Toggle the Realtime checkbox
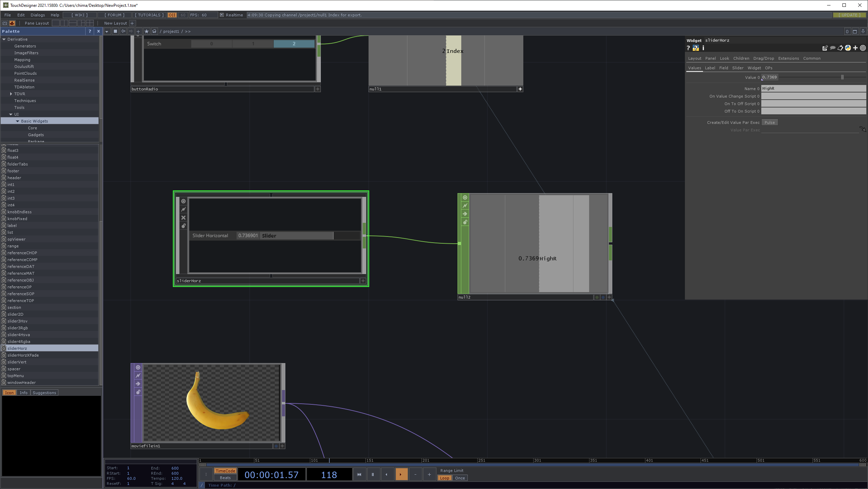The width and height of the screenshot is (868, 489). click(x=222, y=15)
